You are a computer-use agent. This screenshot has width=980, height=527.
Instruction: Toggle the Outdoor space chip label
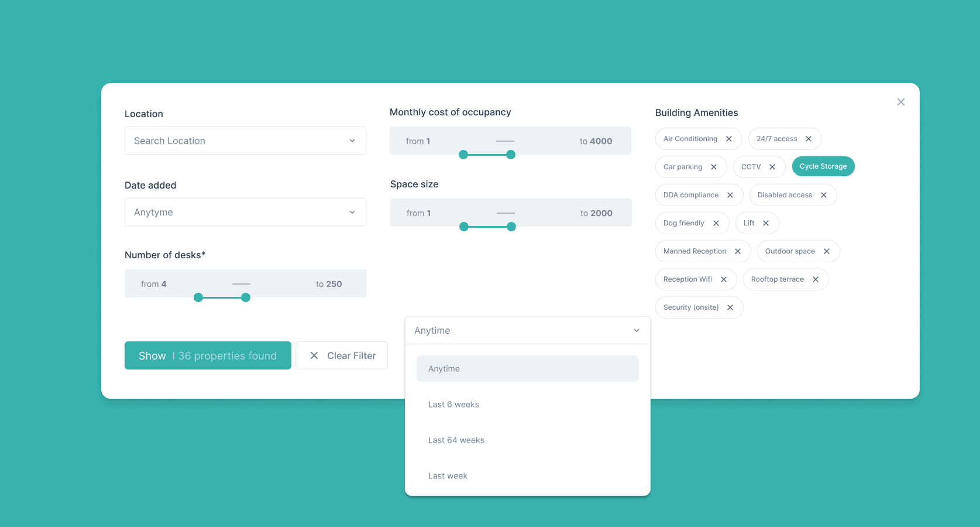(790, 251)
